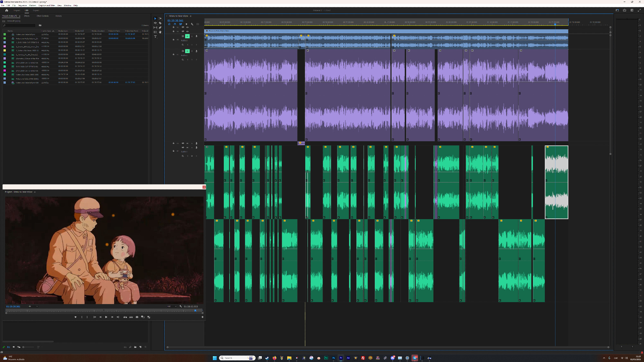Image resolution: width=644 pixels, height=362 pixels.
Task: Play the sequence in Program monitor
Action: point(106,317)
